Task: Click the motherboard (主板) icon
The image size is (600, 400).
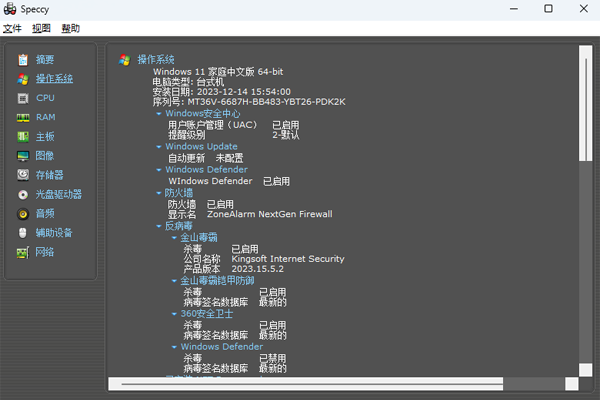Action: [23, 137]
